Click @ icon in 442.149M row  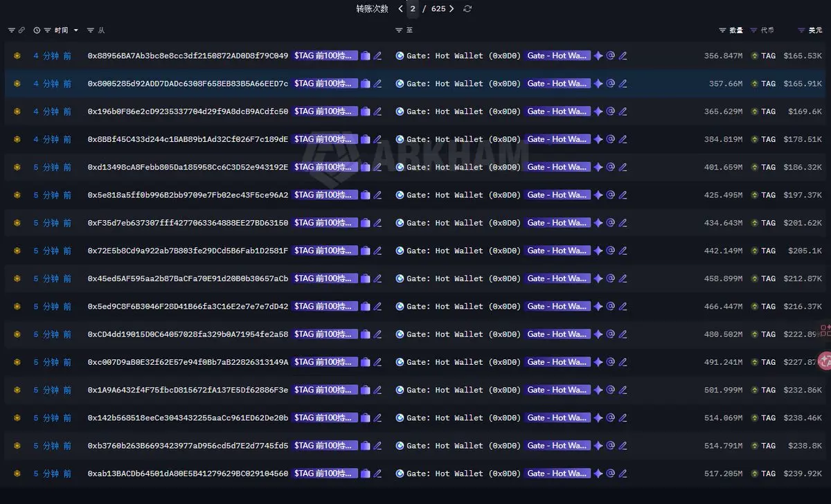[611, 251]
